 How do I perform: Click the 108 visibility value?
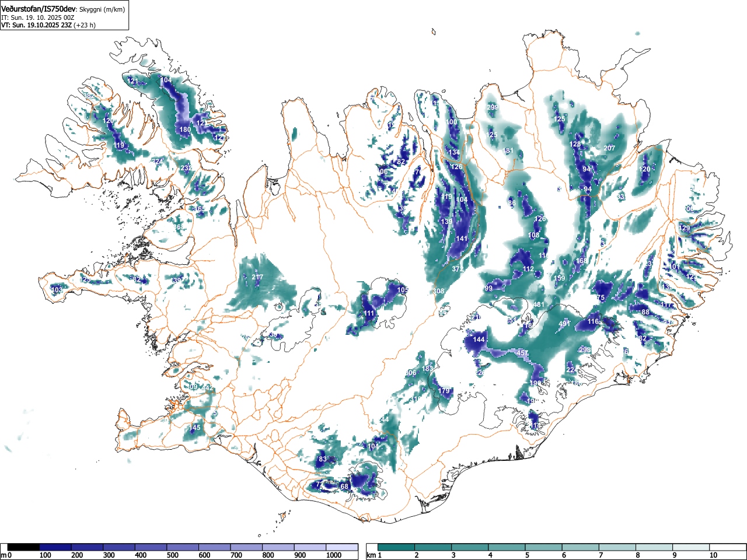534,235
